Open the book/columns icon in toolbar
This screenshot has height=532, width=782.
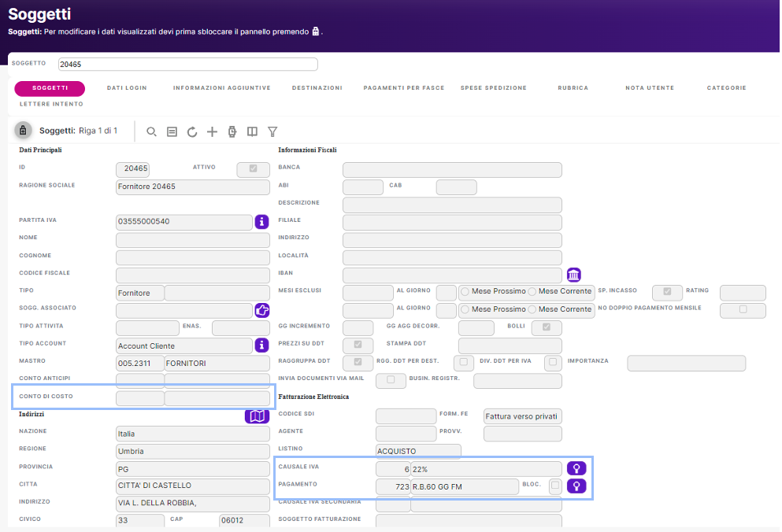252,131
